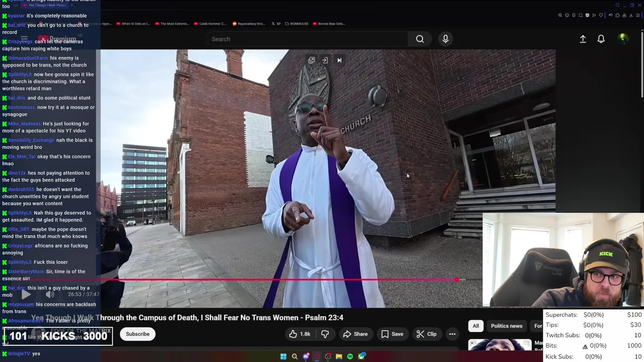Toggle the video volume speaker icon
Screen dimensions: 644x362
coord(50,295)
